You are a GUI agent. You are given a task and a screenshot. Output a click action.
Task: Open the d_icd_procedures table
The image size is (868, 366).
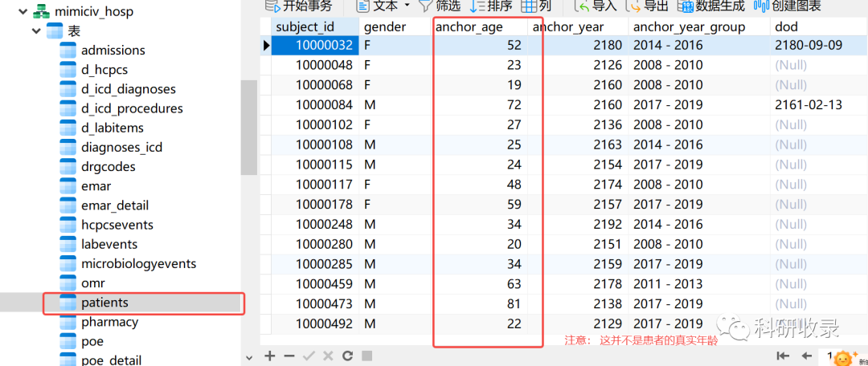tap(132, 108)
